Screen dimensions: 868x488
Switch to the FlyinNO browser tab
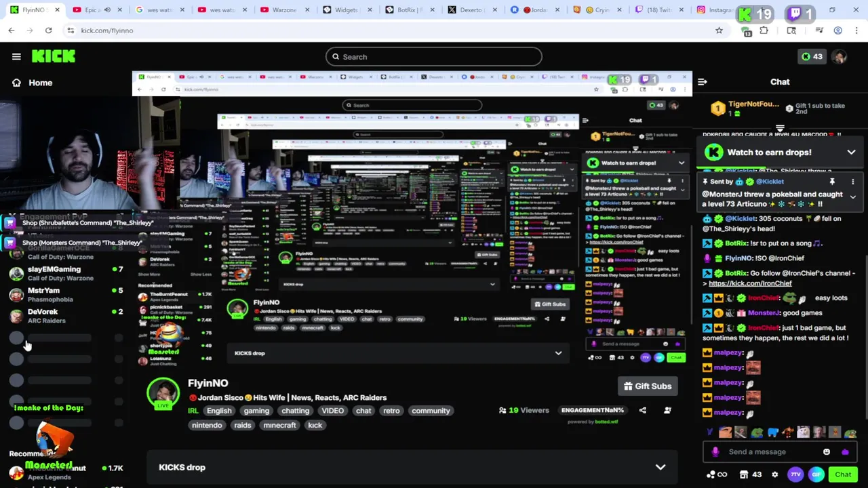(x=35, y=10)
